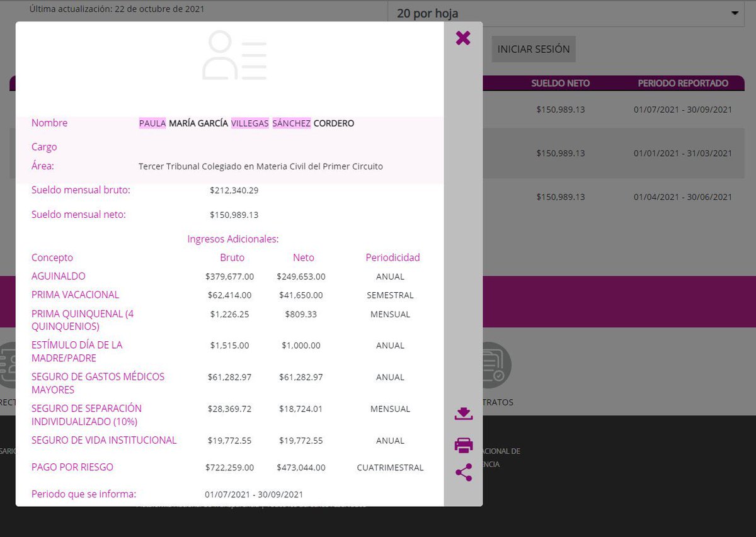756x537 pixels.
Task: Click SEGURO DE VIDA INSTITUCIONAL label
Action: pyautogui.click(x=104, y=440)
